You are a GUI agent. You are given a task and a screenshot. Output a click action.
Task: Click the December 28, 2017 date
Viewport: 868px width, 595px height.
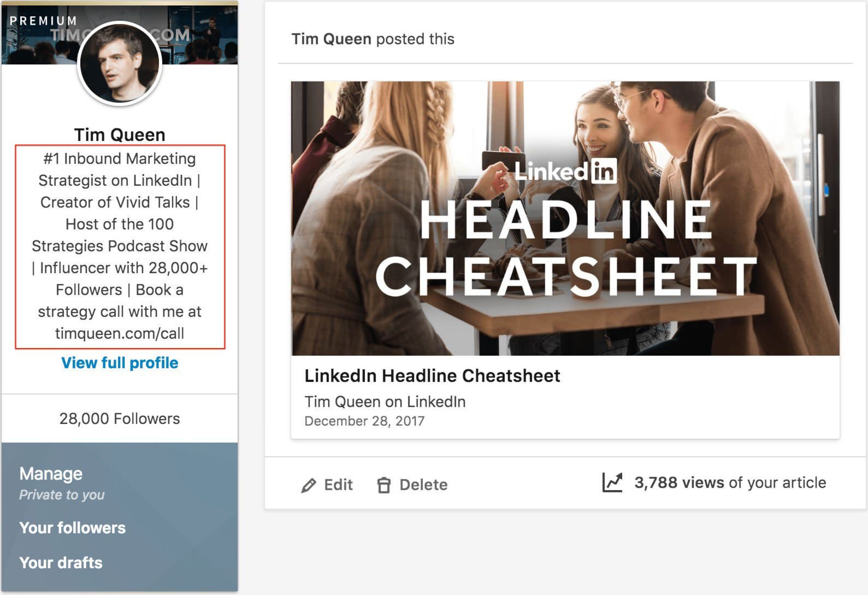pos(364,421)
